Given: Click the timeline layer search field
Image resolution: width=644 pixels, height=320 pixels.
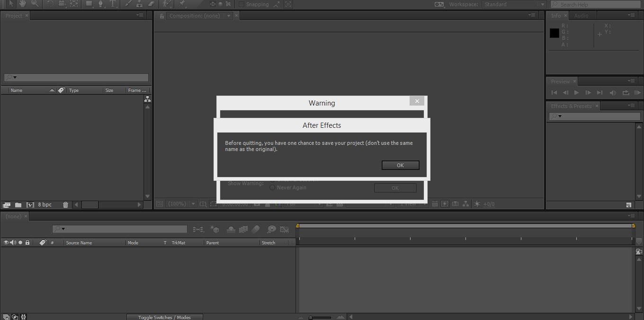Looking at the screenshot, I should [120, 229].
